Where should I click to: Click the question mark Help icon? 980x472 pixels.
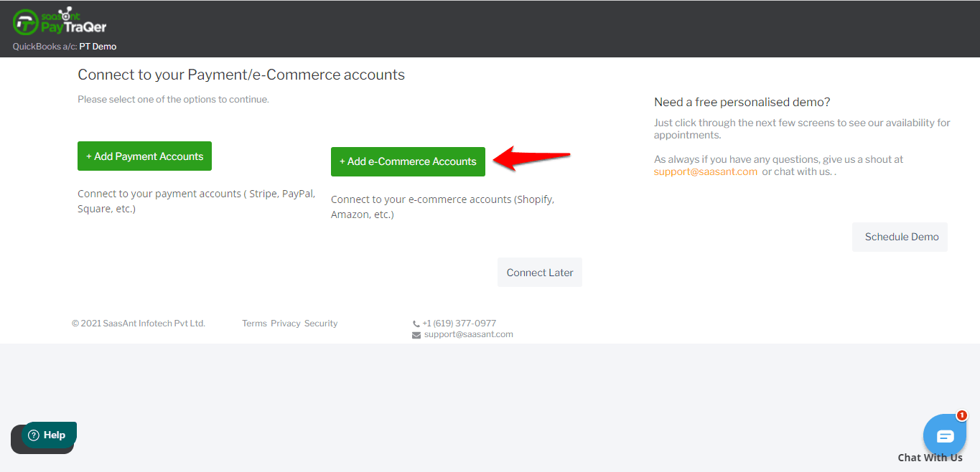coord(34,435)
